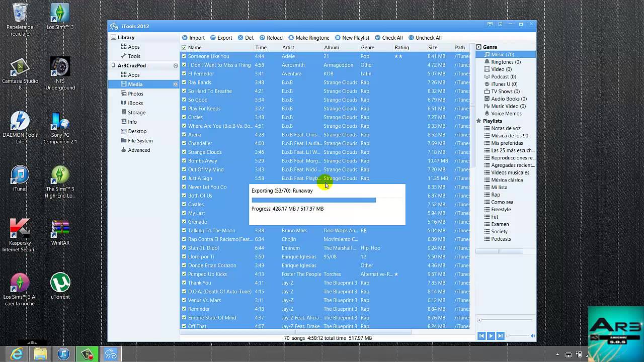Image resolution: width=644 pixels, height=362 pixels.
Task: Click Uncheck All in the toolbar
Action: pyautogui.click(x=425, y=38)
